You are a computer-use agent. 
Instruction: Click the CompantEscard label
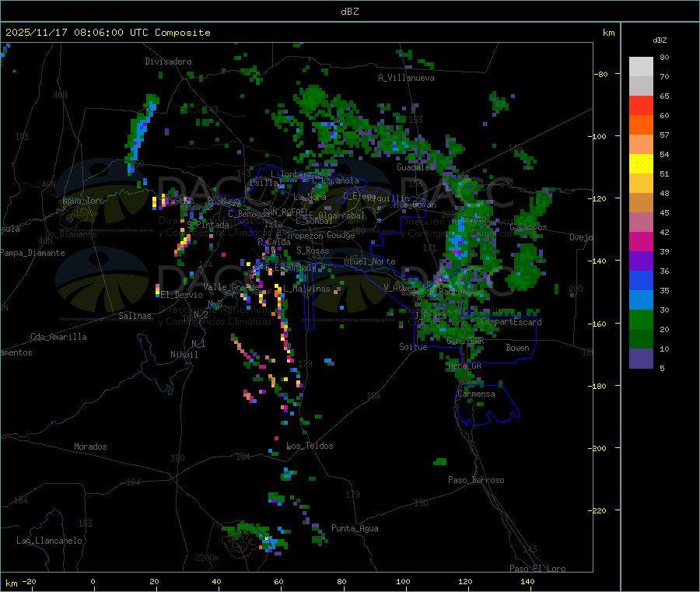tap(511, 322)
